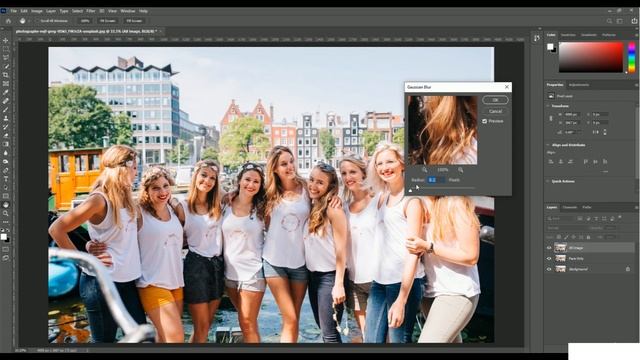
Task: Click the hue slider in Color panel
Action: click(x=631, y=58)
